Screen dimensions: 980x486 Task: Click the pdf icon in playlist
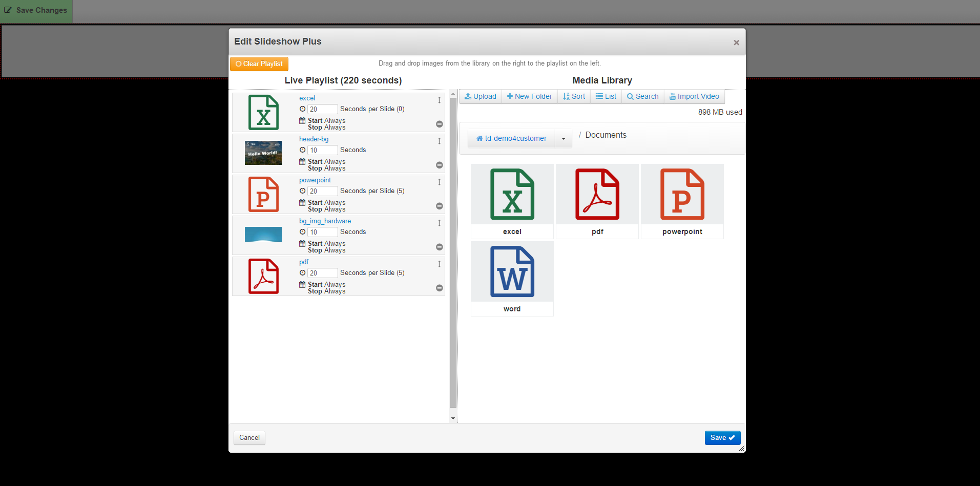263,276
